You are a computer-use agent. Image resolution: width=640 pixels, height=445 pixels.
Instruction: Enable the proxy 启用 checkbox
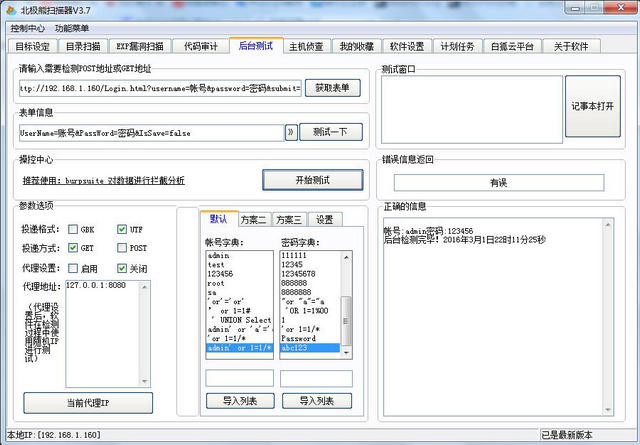[73, 268]
